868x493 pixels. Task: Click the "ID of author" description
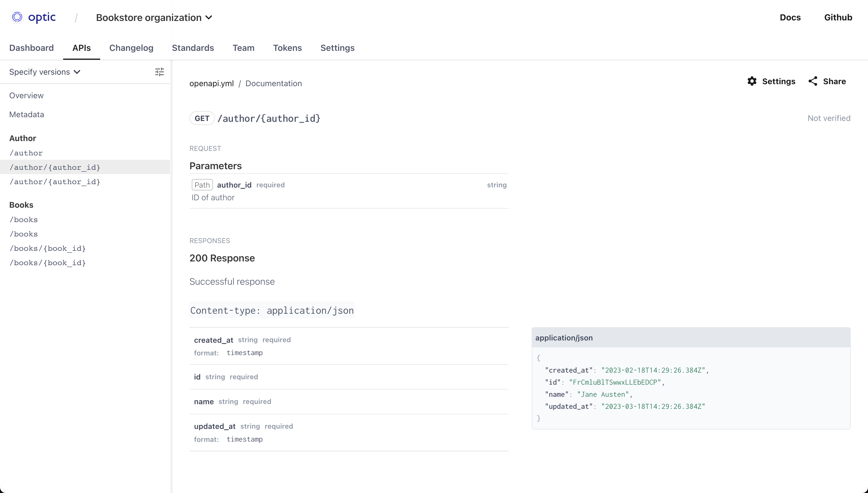point(213,197)
